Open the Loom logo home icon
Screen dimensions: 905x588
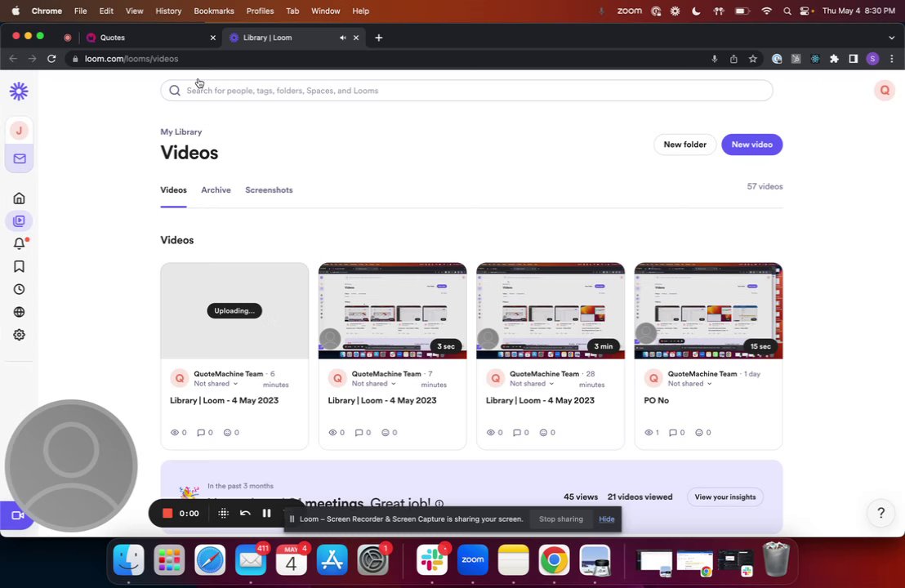[19, 91]
